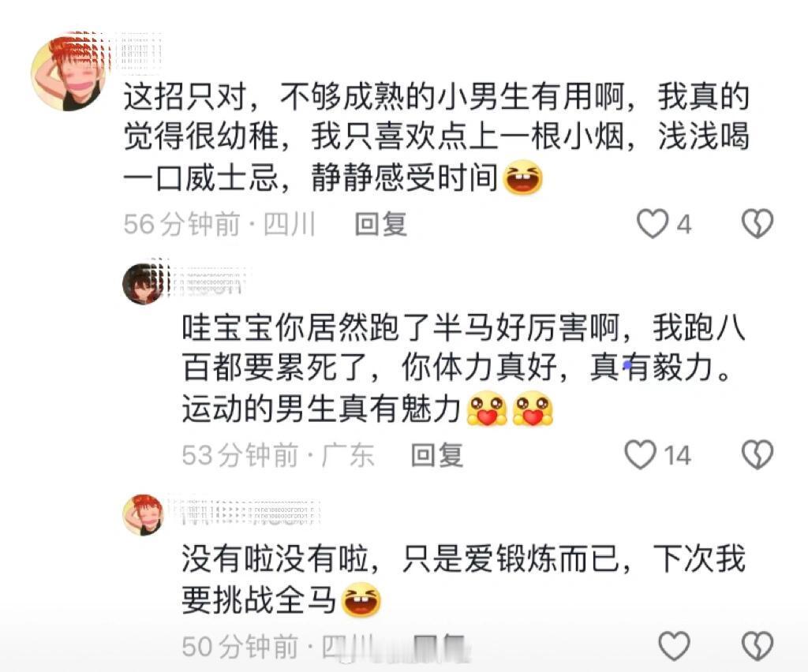Image resolution: width=808 pixels, height=672 pixels.
Task: Open the blurred username of second commenter
Action: [x=205, y=281]
